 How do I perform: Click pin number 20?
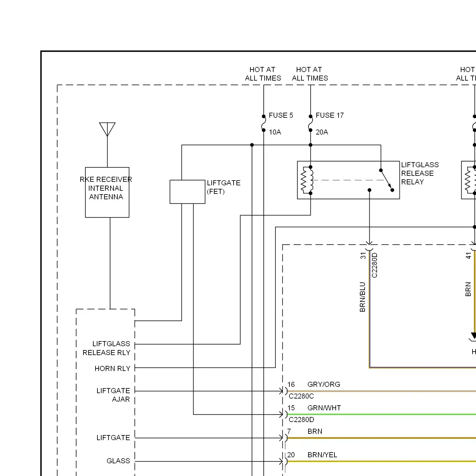pyautogui.click(x=291, y=455)
